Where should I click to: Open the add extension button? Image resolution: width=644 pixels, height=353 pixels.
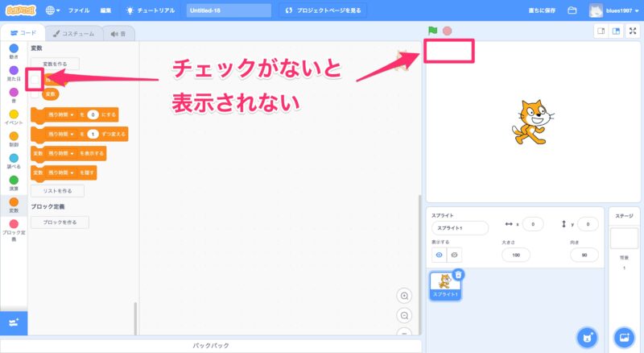pos(14,322)
